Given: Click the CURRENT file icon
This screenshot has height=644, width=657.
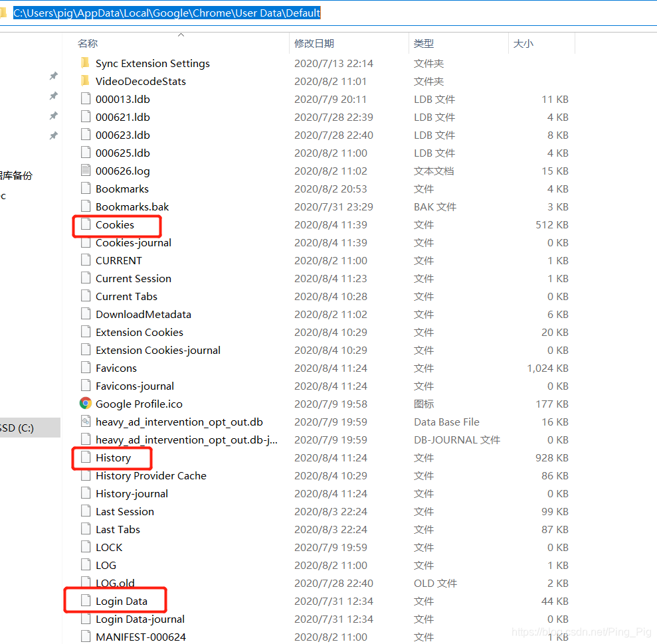Looking at the screenshot, I should click(x=86, y=260).
